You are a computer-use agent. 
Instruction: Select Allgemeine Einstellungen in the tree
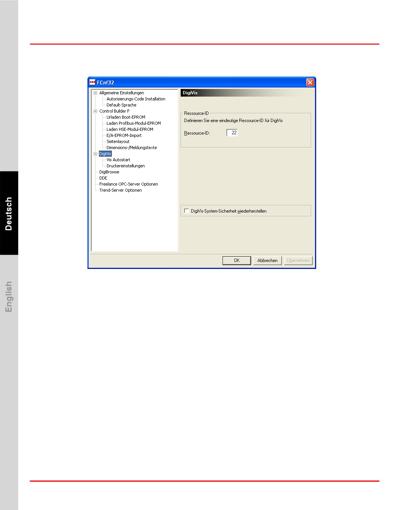[x=122, y=93]
